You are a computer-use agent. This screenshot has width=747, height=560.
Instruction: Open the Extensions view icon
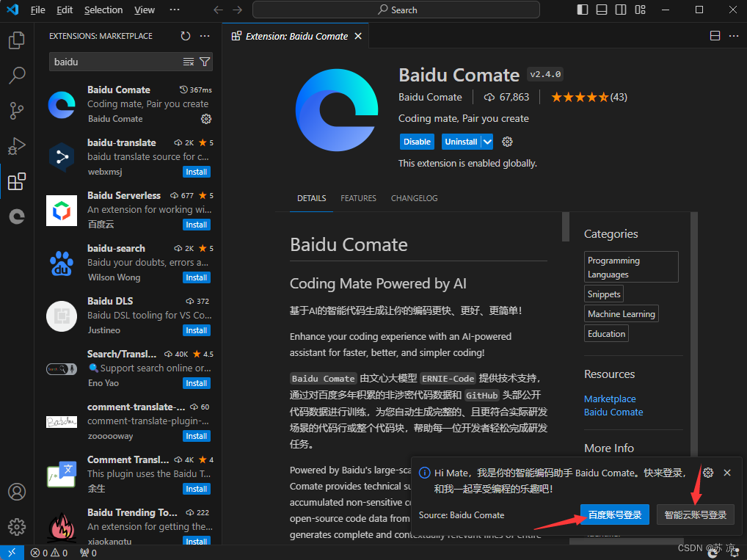[17, 181]
